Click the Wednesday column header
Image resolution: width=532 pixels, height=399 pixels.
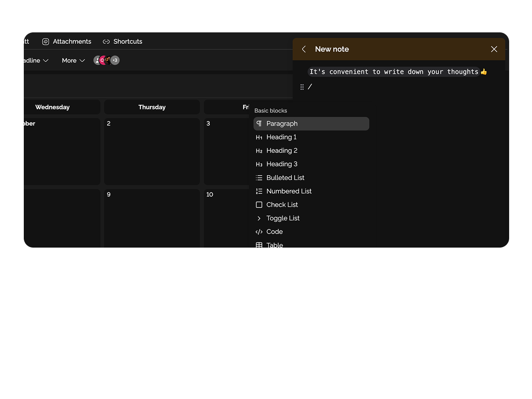pyautogui.click(x=52, y=107)
